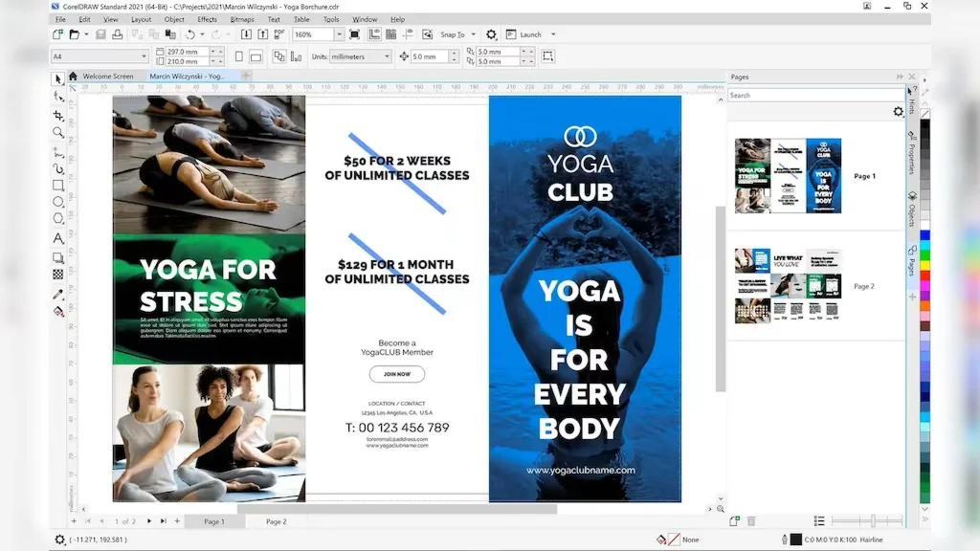The image size is (980, 551).
Task: Toggle Treat as filled button
Action: pos(548,56)
